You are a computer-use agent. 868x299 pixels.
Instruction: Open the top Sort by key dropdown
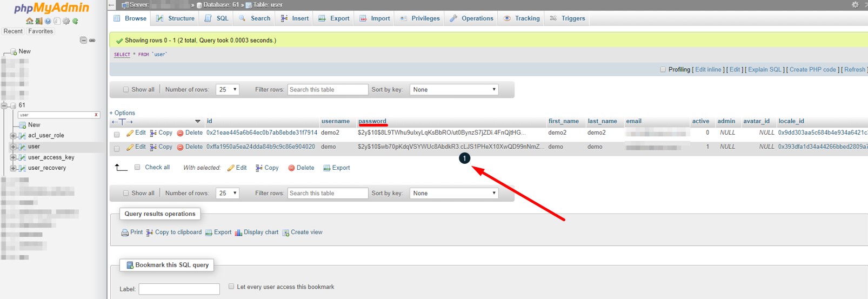[454, 90]
